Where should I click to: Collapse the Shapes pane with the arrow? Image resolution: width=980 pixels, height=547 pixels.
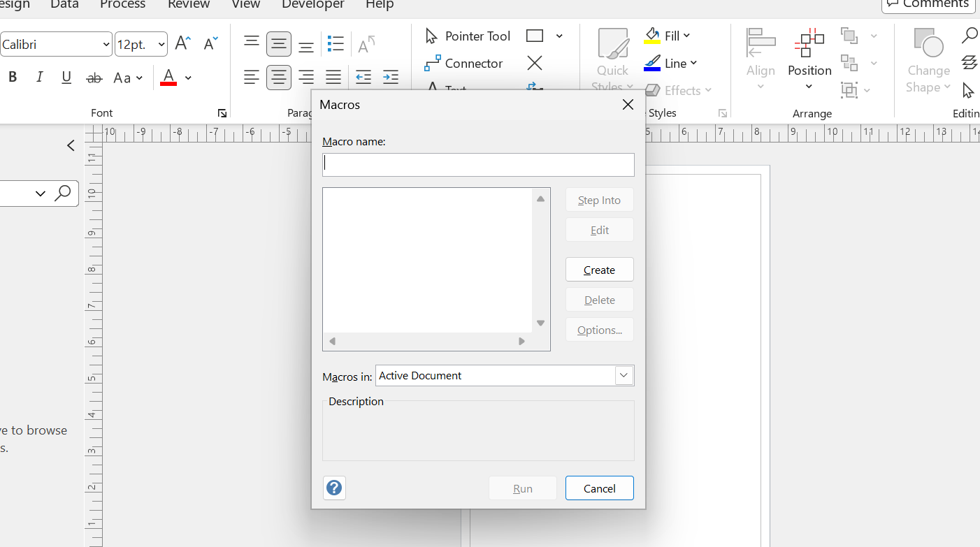coord(71,145)
